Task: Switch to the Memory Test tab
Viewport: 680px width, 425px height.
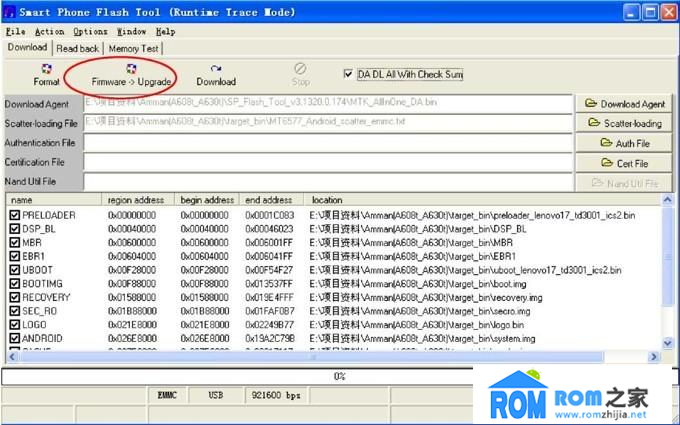Action: pos(133,48)
